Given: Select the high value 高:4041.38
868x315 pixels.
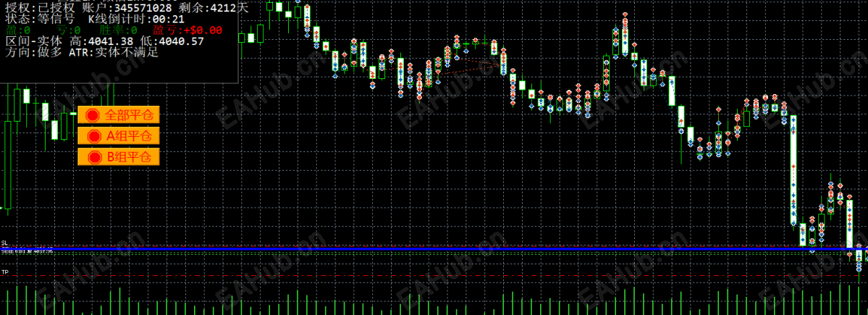Looking at the screenshot, I should (102, 41).
